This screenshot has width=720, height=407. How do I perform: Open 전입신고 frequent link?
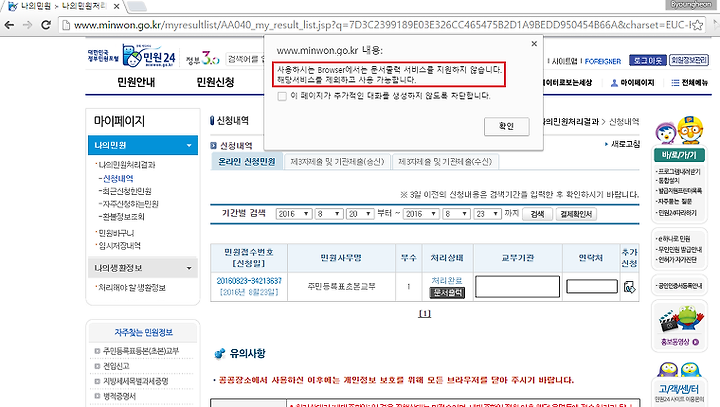(116, 366)
